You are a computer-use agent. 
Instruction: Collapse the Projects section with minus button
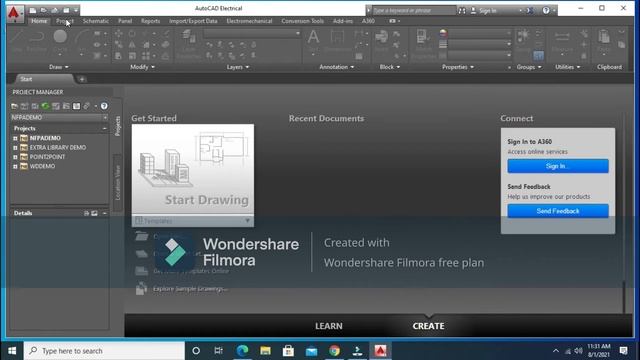click(104, 128)
